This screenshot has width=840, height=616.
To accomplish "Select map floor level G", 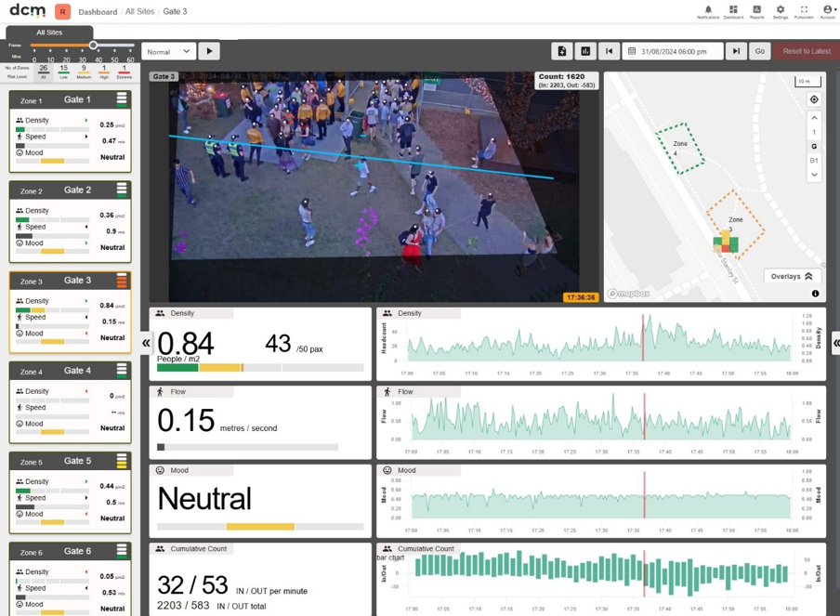I will tap(814, 146).
